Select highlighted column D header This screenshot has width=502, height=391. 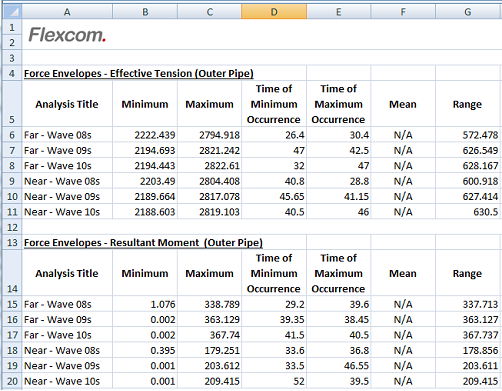pos(274,12)
